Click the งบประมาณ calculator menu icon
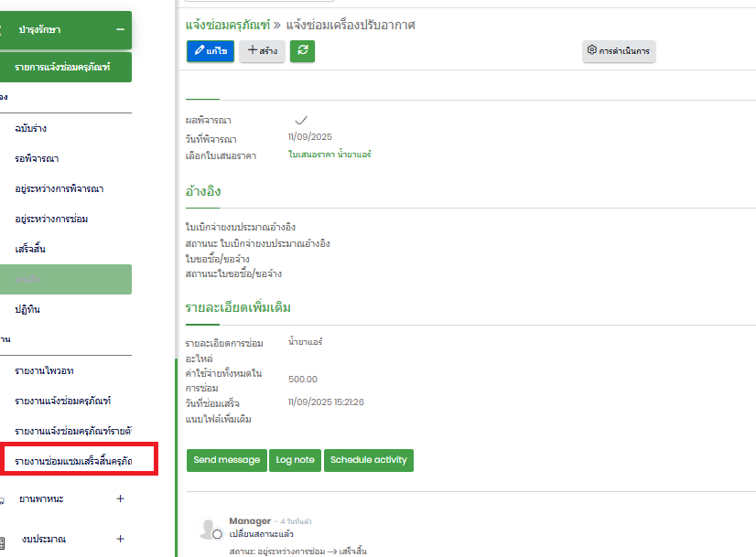 pos(3,540)
